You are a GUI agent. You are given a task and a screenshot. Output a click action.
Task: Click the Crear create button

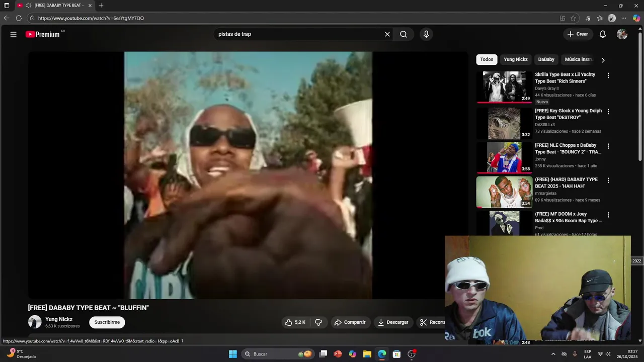(x=578, y=34)
